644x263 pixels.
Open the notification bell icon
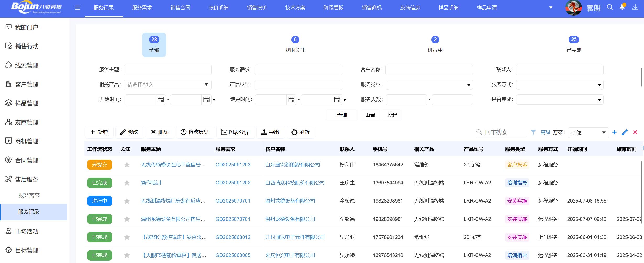click(x=622, y=7)
